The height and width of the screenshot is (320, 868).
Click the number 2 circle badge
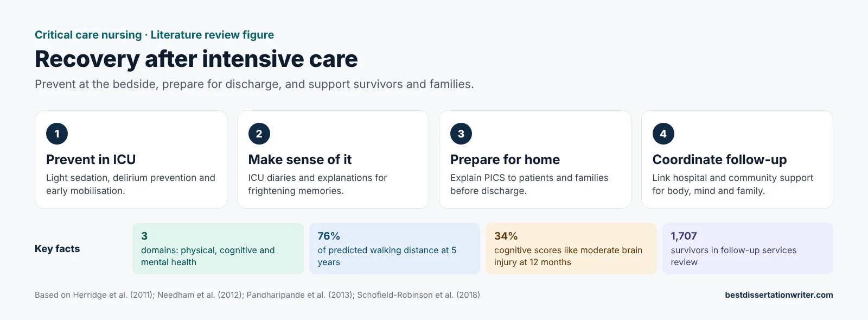coord(259,134)
